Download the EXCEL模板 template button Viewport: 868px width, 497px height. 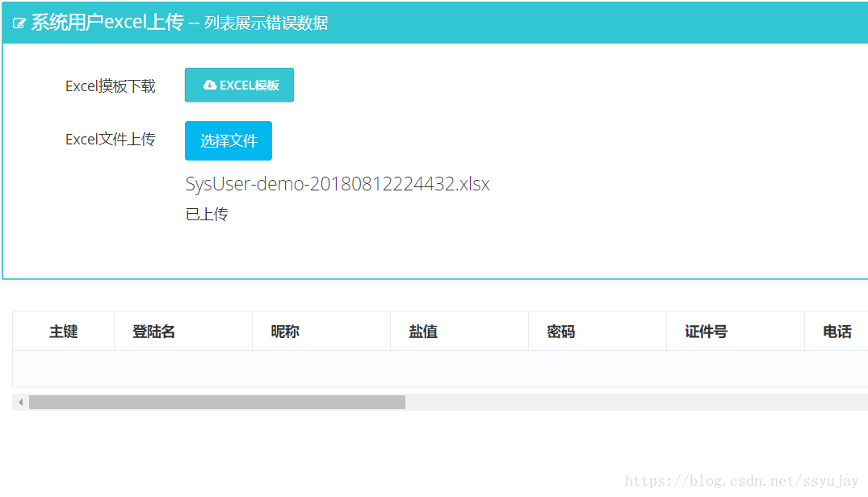(239, 85)
